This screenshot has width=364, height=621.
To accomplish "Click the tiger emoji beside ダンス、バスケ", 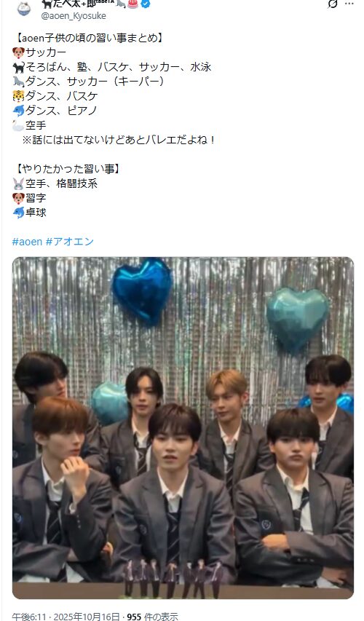I will point(19,96).
